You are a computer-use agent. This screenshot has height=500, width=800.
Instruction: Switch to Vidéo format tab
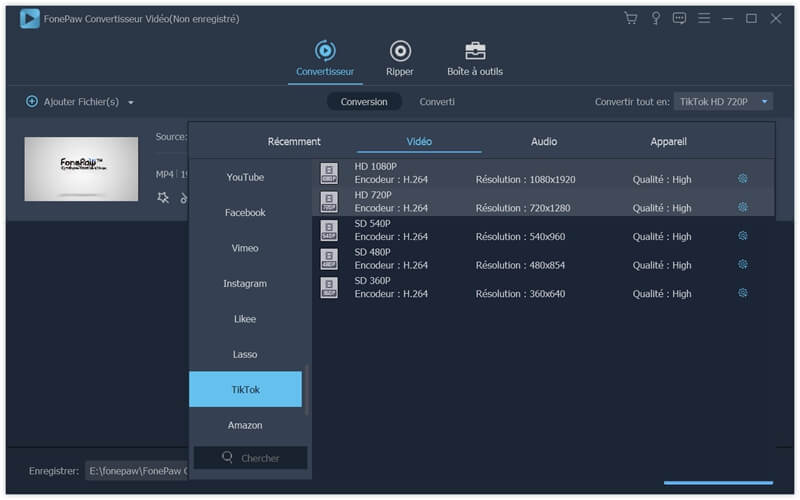click(419, 141)
